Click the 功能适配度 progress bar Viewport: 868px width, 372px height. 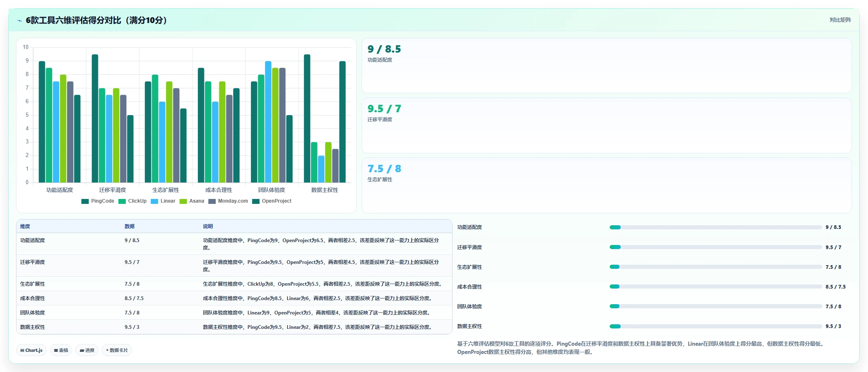click(x=716, y=227)
